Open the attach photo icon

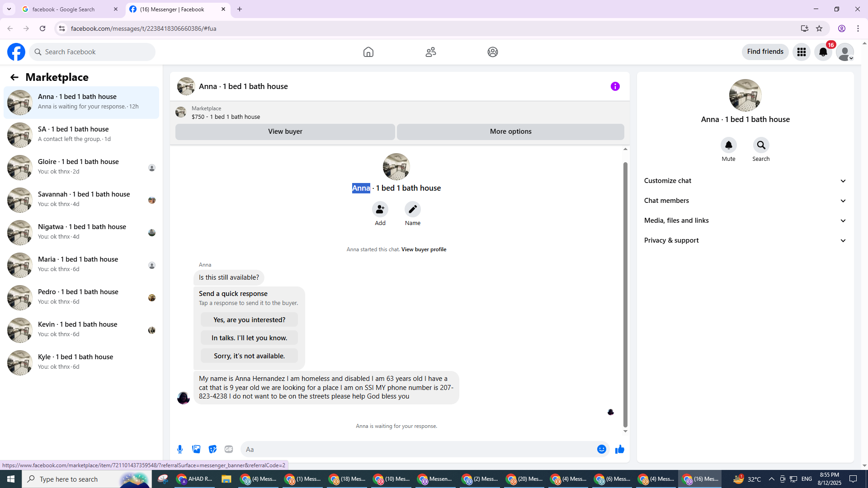pyautogui.click(x=196, y=449)
